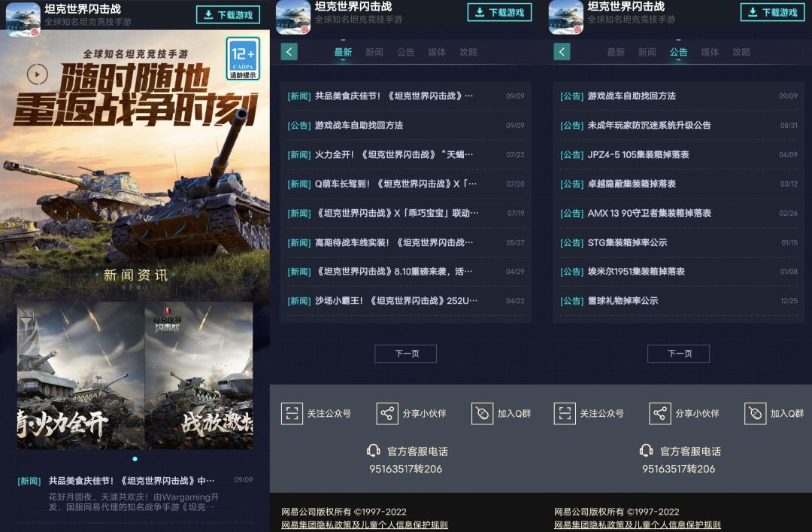
Task: Open 游戏战车自助找回方法 in right panel list
Action: point(679,96)
